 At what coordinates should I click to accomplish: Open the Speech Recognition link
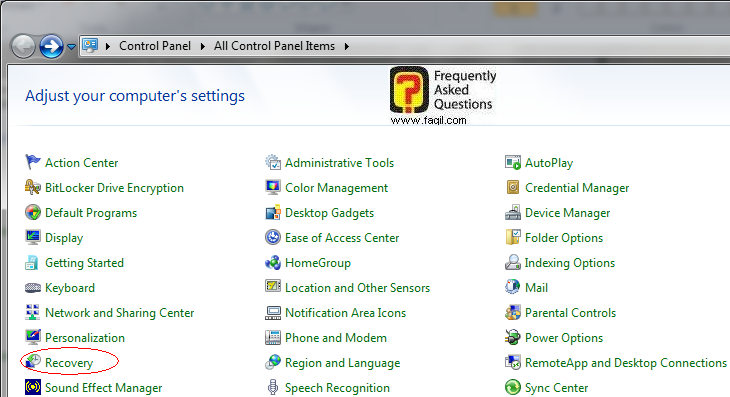[337, 388]
